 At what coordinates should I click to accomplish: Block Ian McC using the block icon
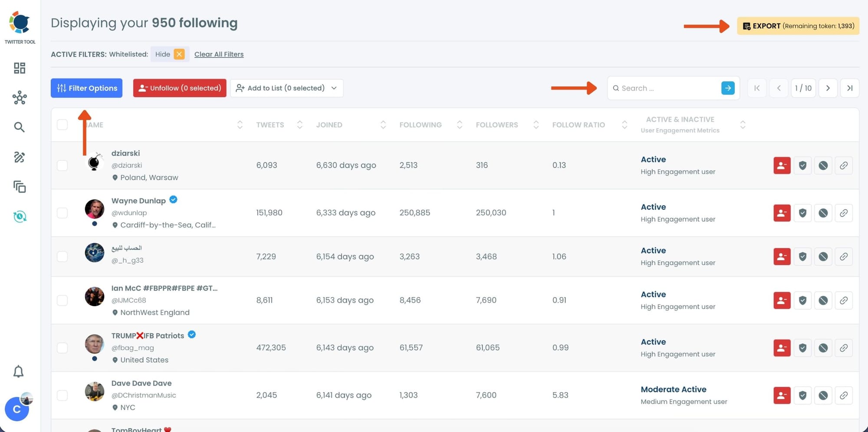click(x=823, y=300)
